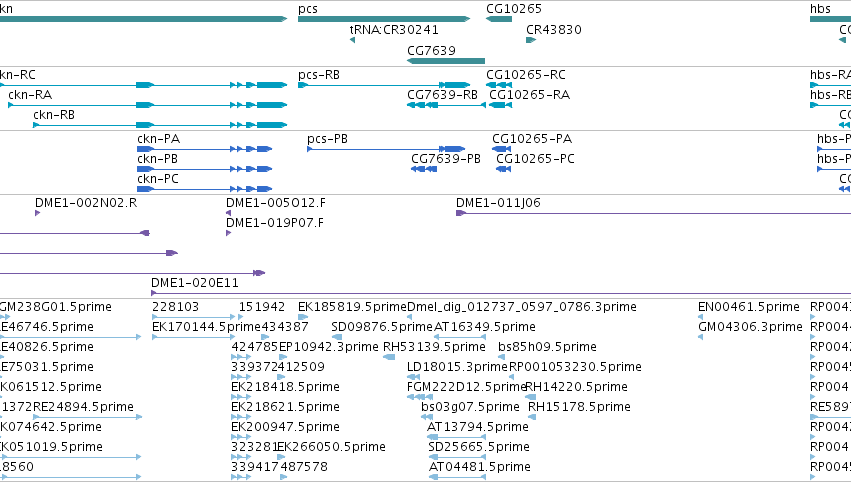Select the CR43830 gene label
Screen dimensions: 851x482
[x=554, y=30]
